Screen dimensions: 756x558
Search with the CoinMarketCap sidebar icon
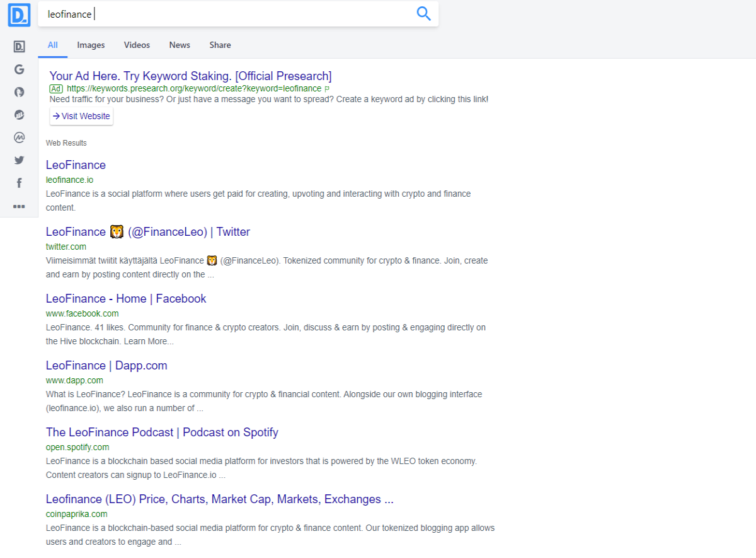click(19, 137)
